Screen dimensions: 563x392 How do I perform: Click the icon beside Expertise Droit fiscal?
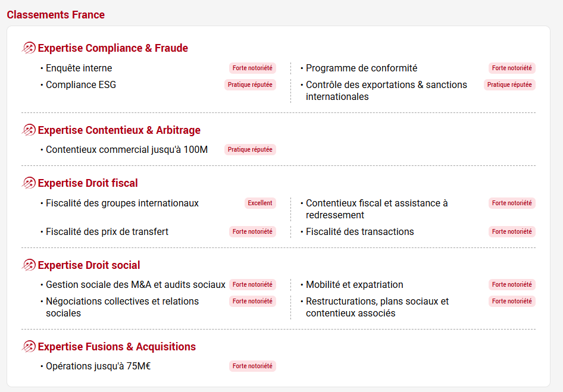29,183
